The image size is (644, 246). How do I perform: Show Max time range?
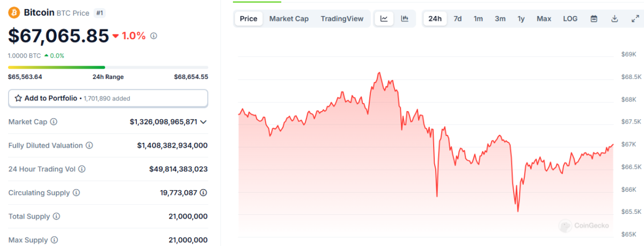(x=544, y=19)
